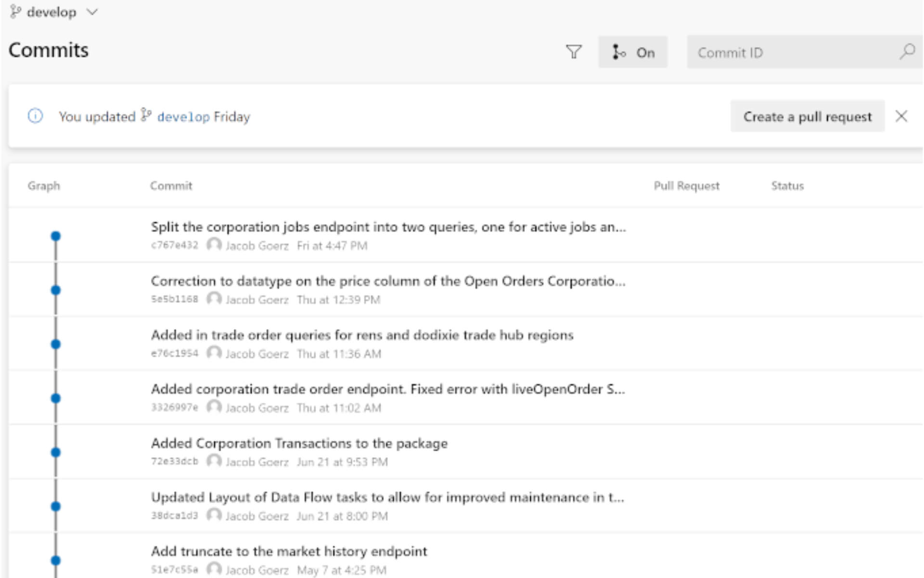Open commit Added Corporation Transactions to the package

[x=299, y=443]
